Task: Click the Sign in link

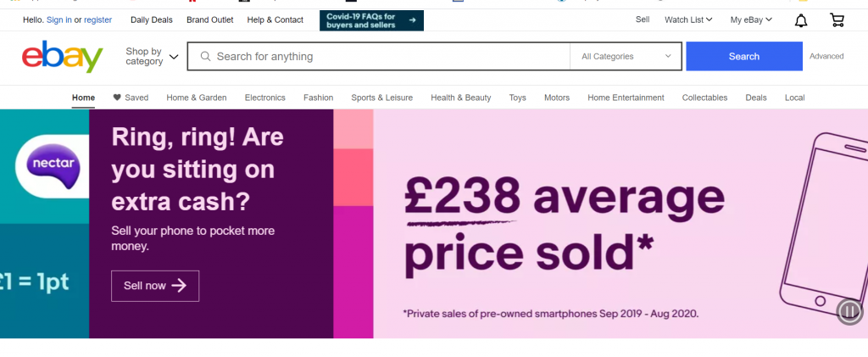Action: (x=58, y=20)
